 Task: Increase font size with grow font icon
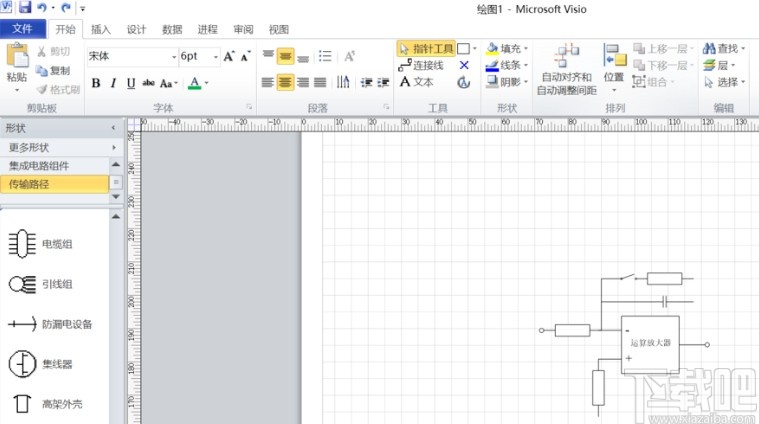click(229, 56)
